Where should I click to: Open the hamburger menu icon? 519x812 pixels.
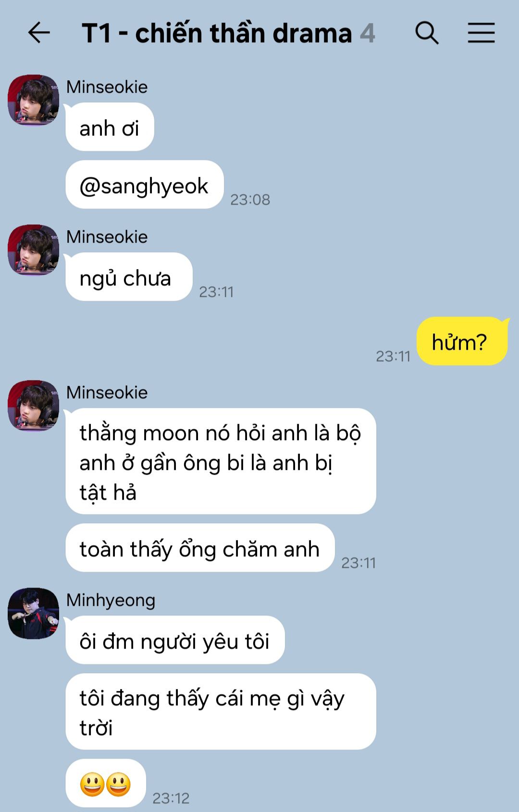(481, 33)
